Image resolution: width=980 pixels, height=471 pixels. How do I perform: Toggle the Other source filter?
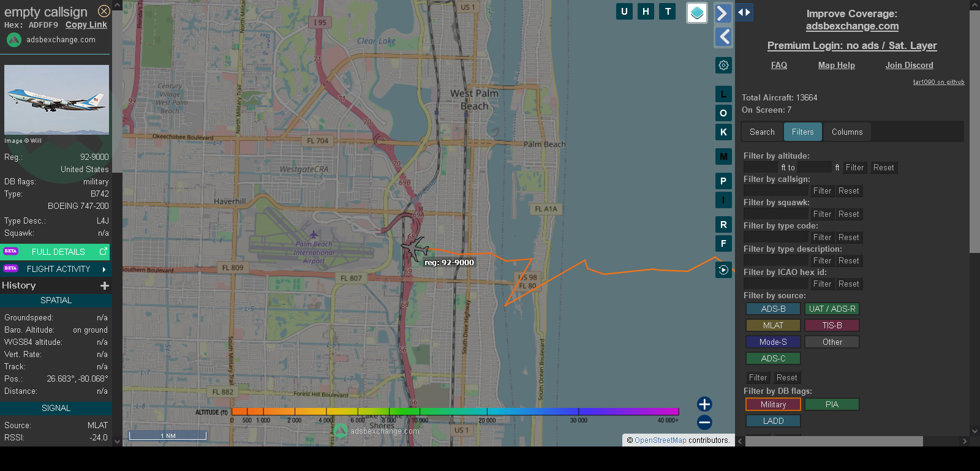coord(832,342)
